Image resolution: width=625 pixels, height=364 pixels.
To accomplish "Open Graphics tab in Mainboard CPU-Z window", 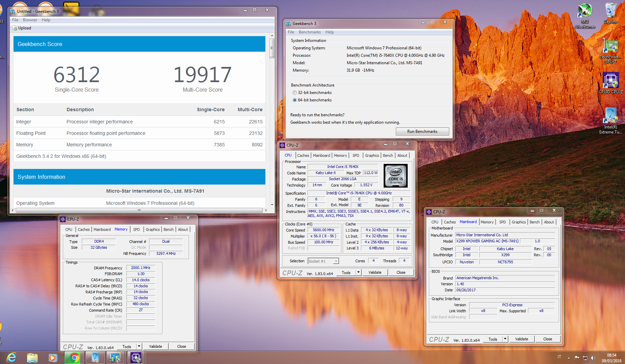I will (519, 222).
